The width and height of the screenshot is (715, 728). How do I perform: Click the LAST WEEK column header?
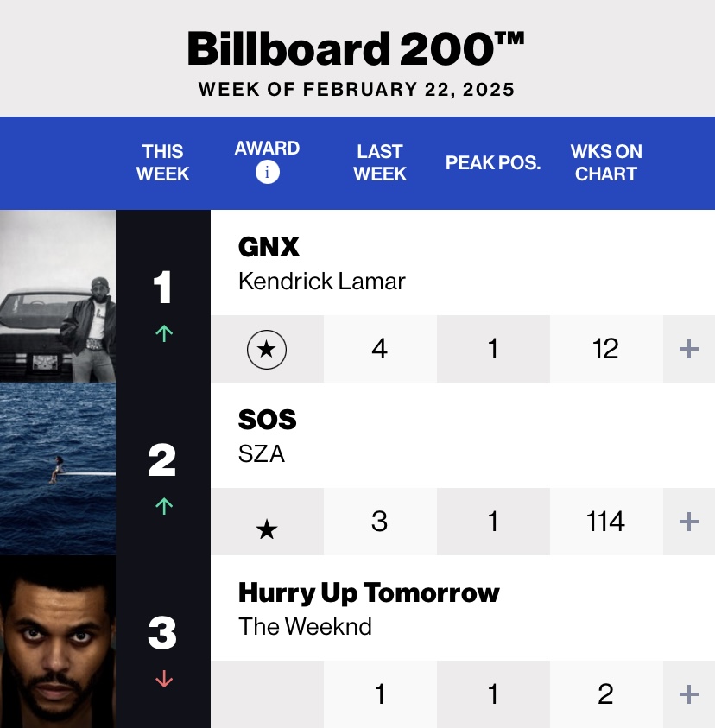click(380, 162)
